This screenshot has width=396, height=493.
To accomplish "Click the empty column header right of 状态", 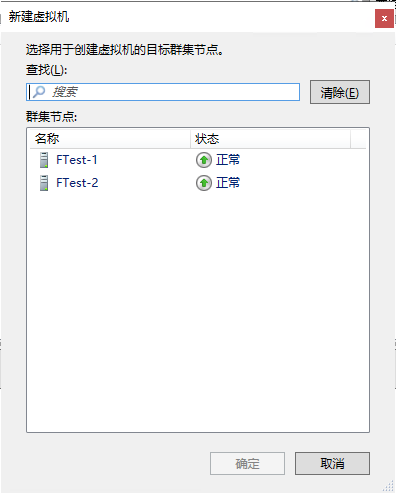I will [x=358, y=139].
